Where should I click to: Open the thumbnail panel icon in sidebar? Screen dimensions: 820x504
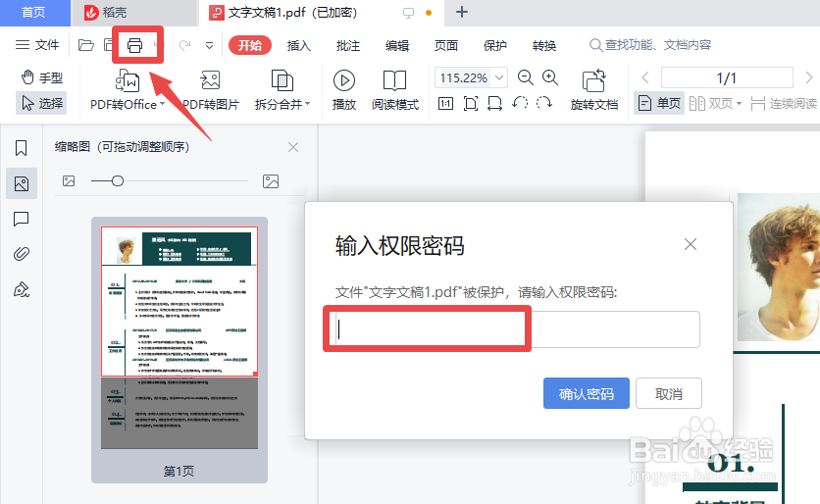tap(22, 183)
